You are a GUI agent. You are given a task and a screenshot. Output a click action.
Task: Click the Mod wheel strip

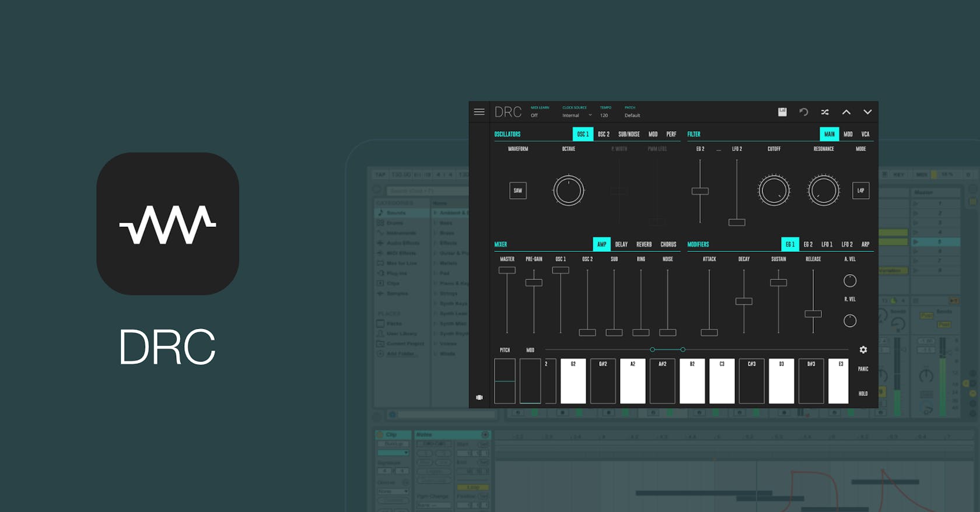530,381
